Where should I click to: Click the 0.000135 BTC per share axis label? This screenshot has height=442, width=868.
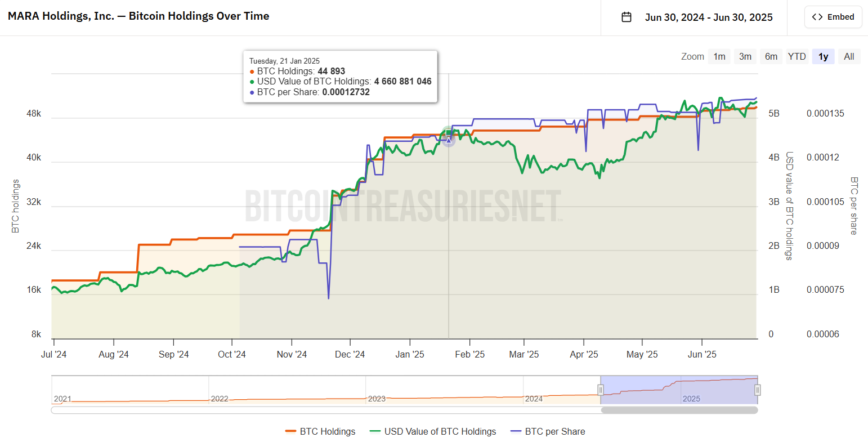click(x=825, y=113)
